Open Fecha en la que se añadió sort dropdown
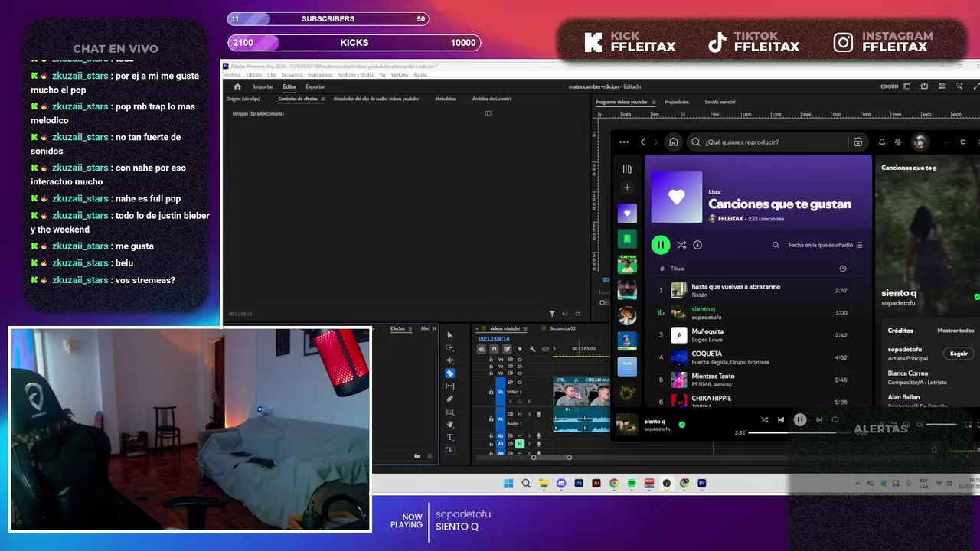The width and height of the screenshot is (980, 551). click(825, 245)
